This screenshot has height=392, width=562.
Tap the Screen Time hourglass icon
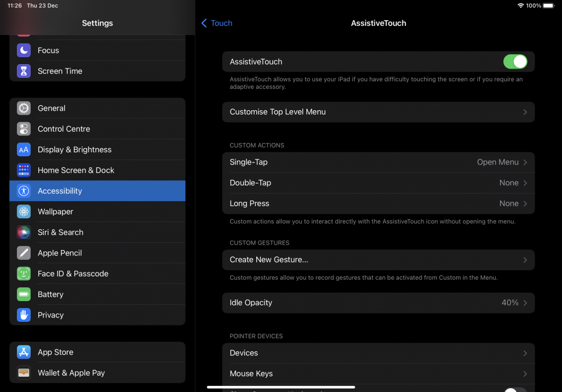click(24, 71)
